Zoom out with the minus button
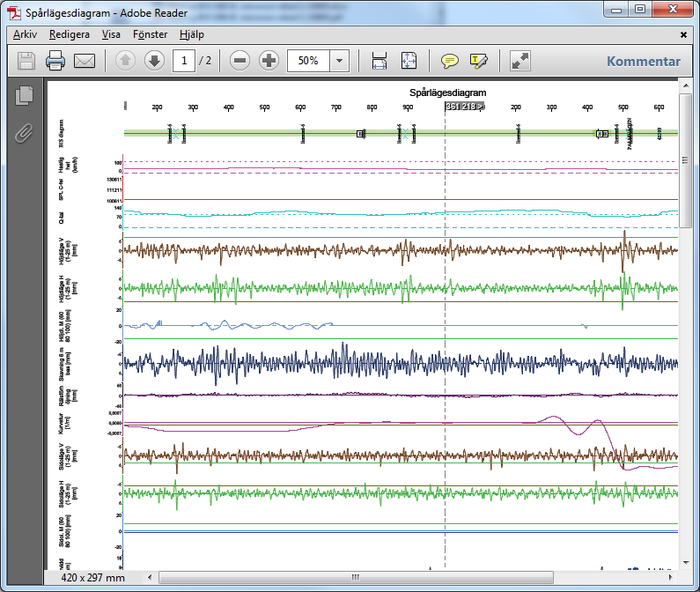The width and height of the screenshot is (700, 592). (239, 60)
